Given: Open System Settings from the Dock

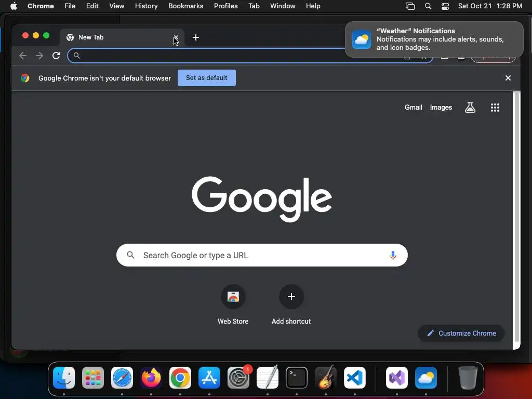Looking at the screenshot, I should 238,378.
